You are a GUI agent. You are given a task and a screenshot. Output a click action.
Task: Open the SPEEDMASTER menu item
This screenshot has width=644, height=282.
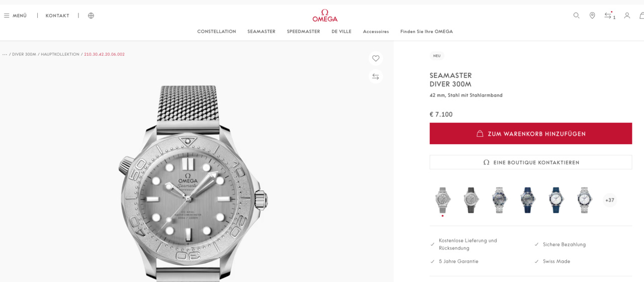303,32
